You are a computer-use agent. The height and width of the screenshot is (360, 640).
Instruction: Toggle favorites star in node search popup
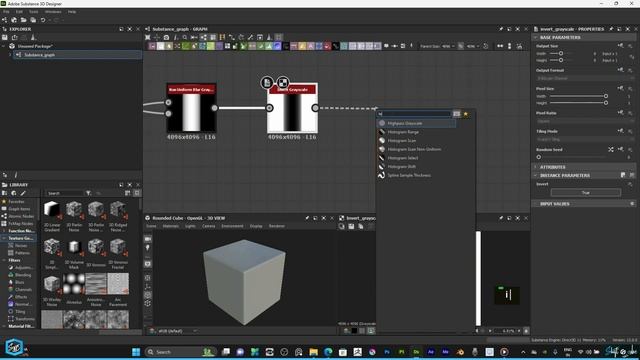coord(466,114)
